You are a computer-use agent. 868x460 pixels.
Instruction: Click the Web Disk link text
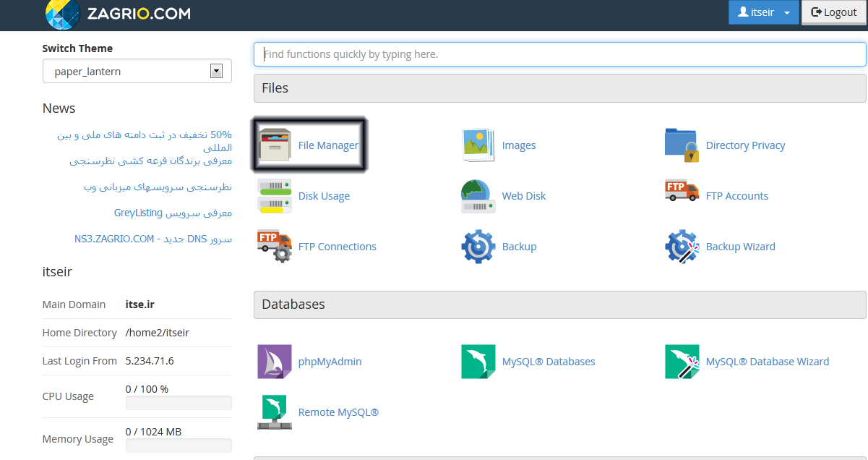(524, 196)
